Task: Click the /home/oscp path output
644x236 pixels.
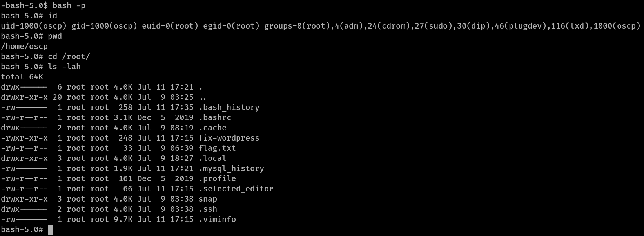Action: point(24,47)
